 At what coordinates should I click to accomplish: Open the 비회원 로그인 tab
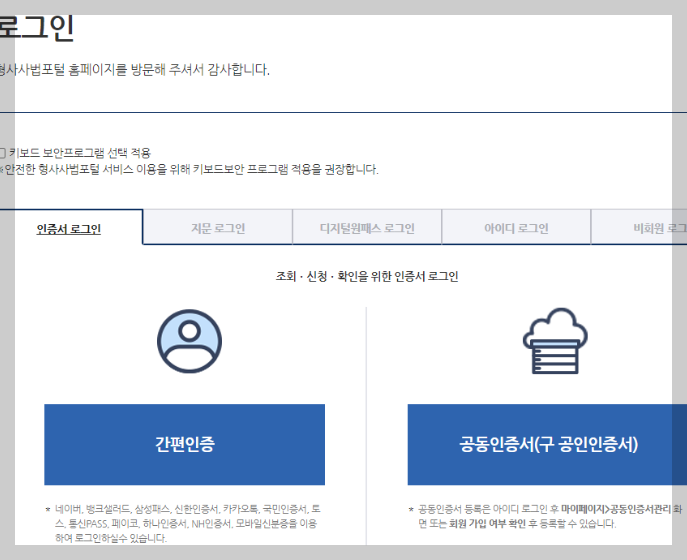[639, 228]
